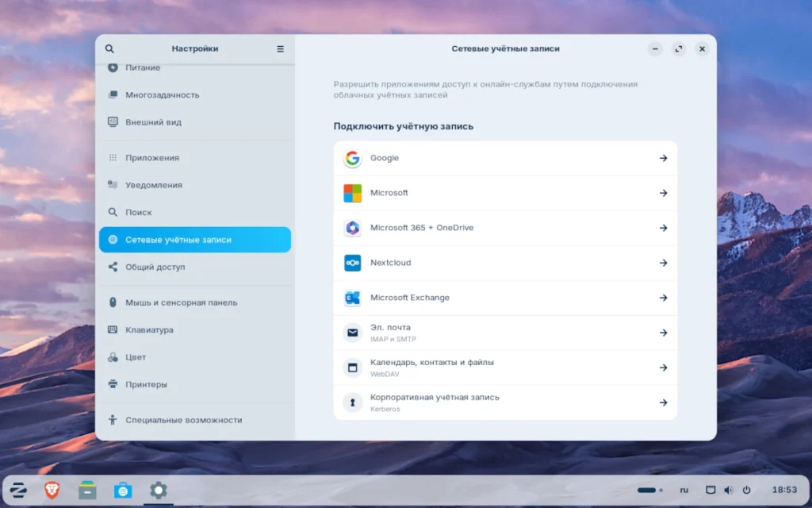Screen dimensions: 812x508
Task: Click the Nextcloud logo icon
Action: click(353, 263)
